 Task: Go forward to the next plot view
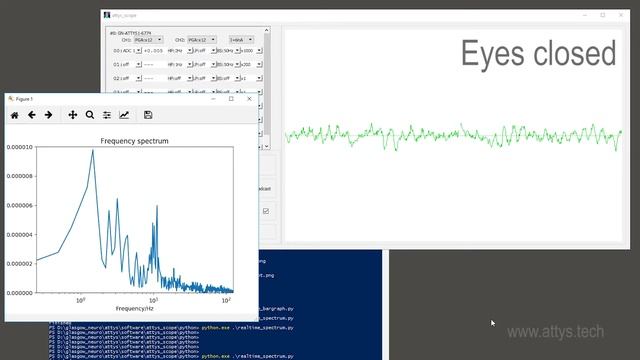[48, 115]
